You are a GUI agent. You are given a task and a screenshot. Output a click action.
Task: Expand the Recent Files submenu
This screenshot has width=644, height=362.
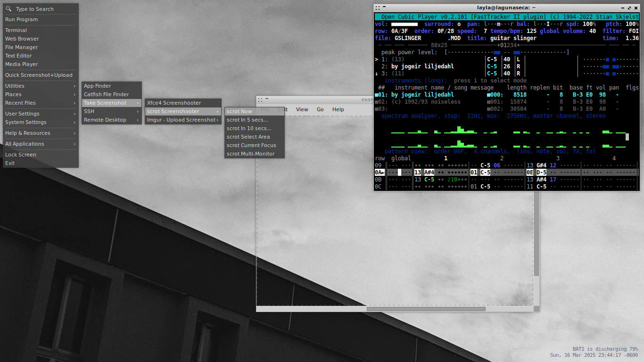point(41,103)
